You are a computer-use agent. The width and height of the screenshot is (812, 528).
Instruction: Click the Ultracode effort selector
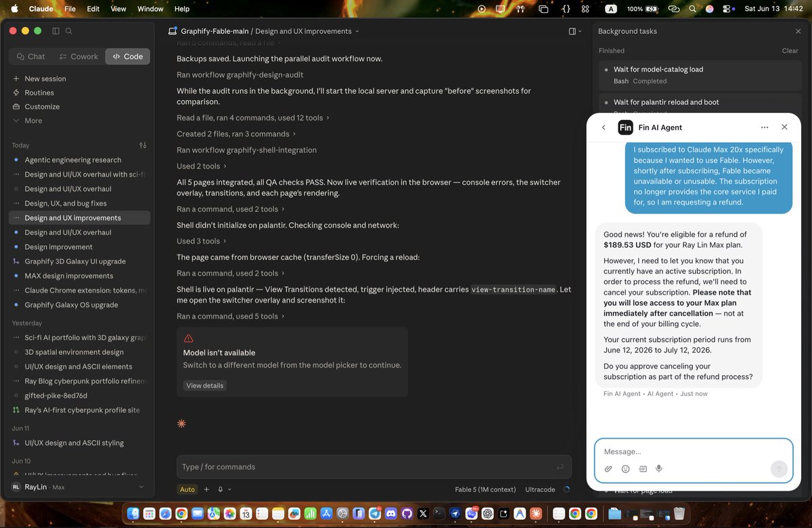[x=540, y=489]
